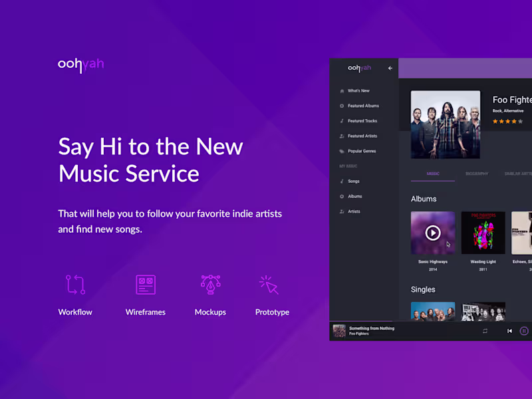Open Albums under My Music
Image resolution: width=532 pixels, height=399 pixels.
tap(355, 196)
